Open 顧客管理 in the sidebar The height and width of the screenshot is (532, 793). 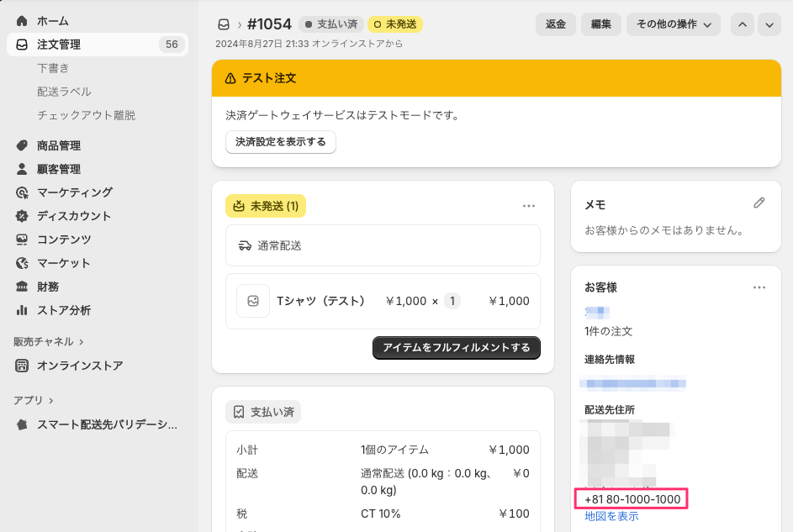tap(58, 169)
